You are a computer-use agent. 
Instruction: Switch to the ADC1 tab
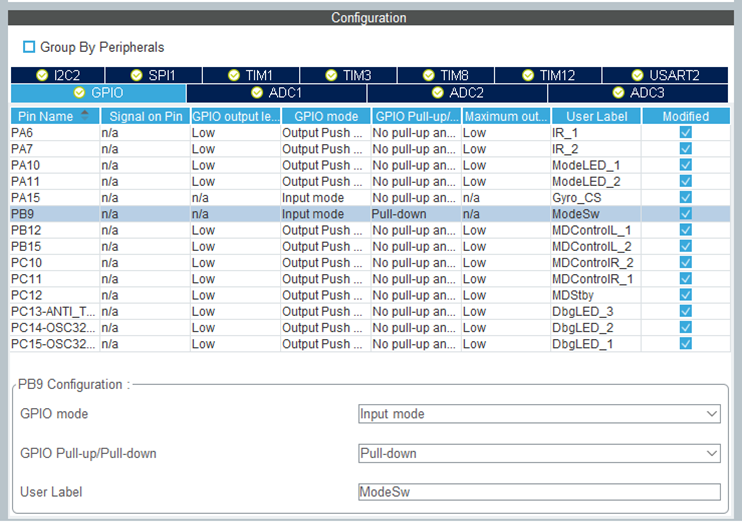[x=277, y=93]
